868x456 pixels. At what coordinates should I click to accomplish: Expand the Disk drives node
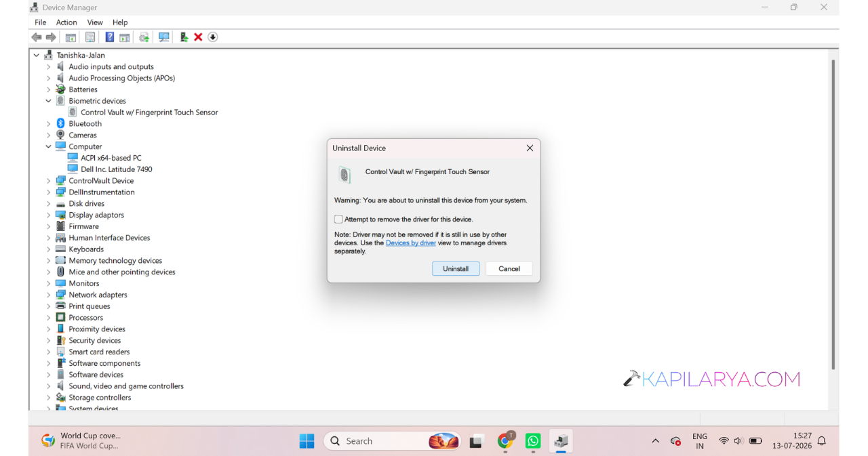[x=48, y=203]
